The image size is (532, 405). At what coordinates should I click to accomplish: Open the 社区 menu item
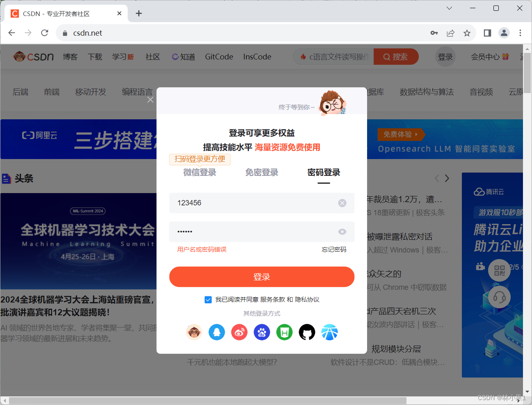pos(153,57)
